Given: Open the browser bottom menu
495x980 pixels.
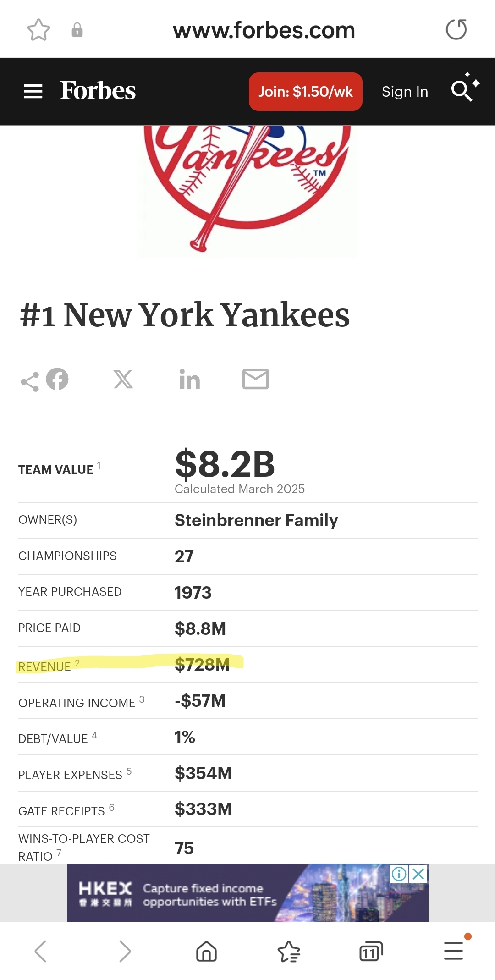Looking at the screenshot, I should 453,951.
